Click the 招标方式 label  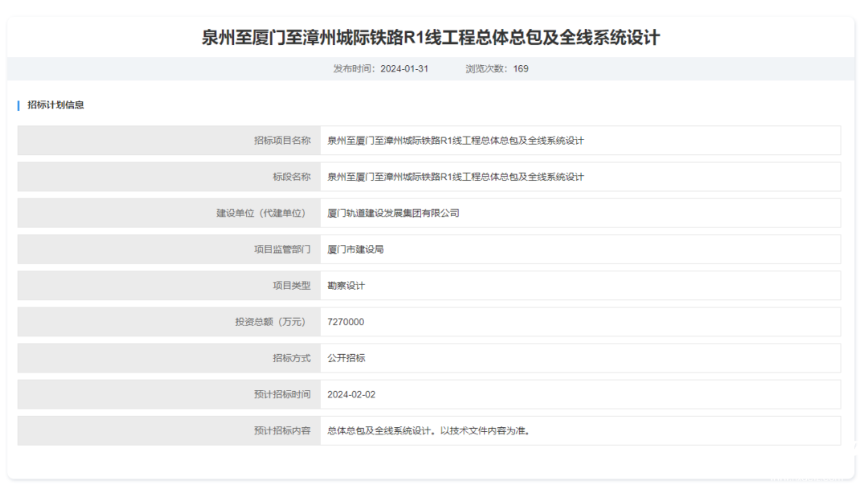(291, 358)
